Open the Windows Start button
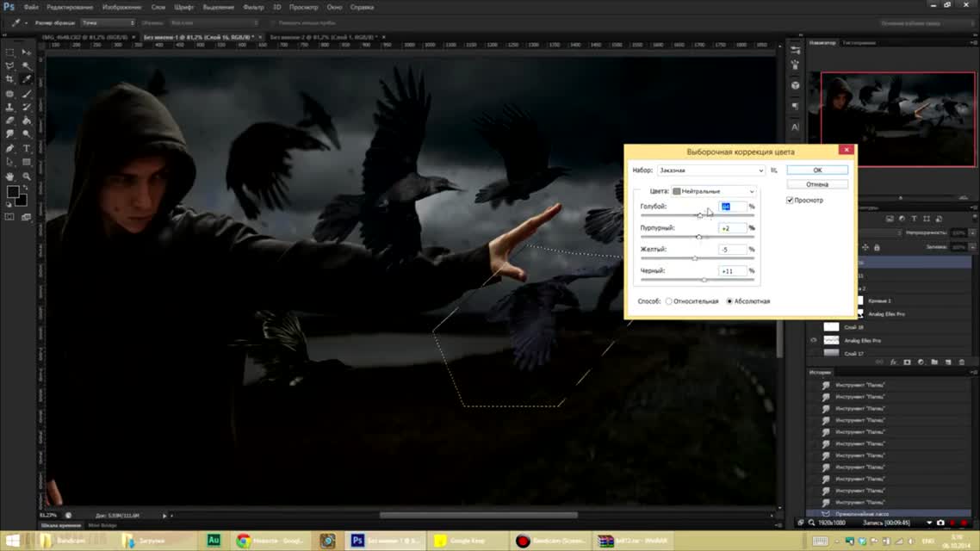Image resolution: width=980 pixels, height=551 pixels. point(12,541)
